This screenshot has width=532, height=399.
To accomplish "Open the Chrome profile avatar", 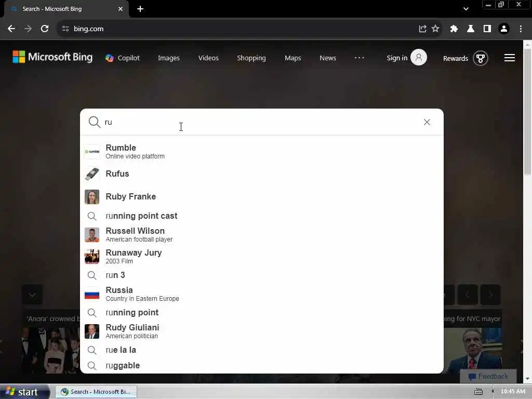I will click(x=504, y=29).
